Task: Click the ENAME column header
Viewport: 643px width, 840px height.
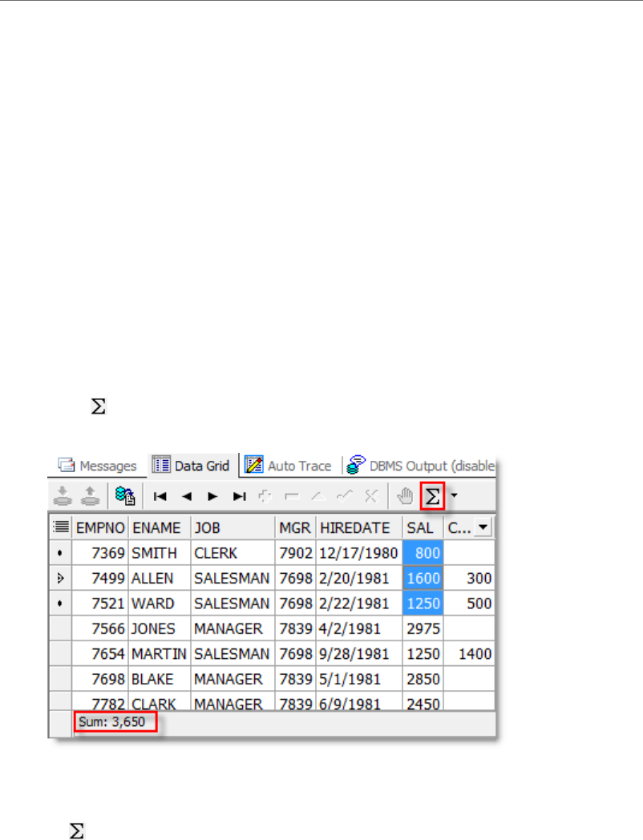Action: 159,528
